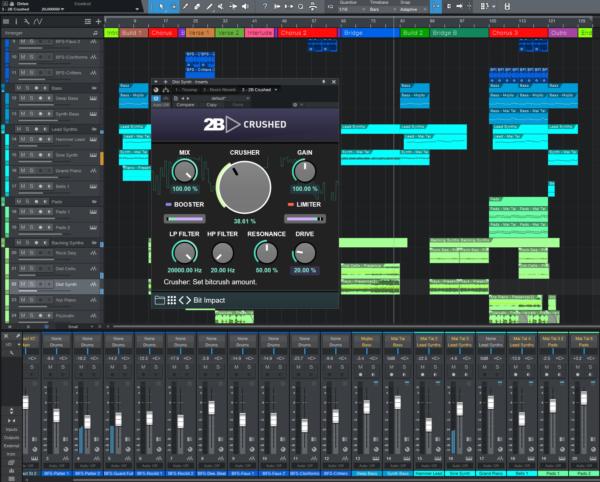Switch to the 1 - Tricomp insert tab
This screenshot has width=600, height=482.
coord(186,90)
